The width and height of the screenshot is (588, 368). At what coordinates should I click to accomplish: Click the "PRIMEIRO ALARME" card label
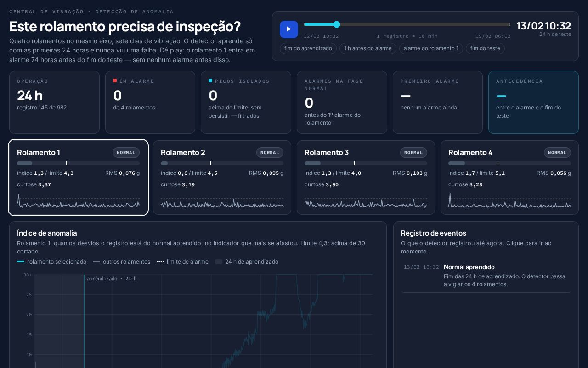tap(430, 81)
